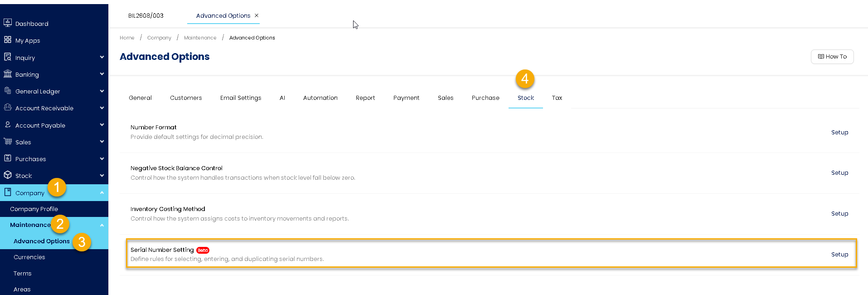
Task: Click the red Beta badge
Action: coord(203,250)
